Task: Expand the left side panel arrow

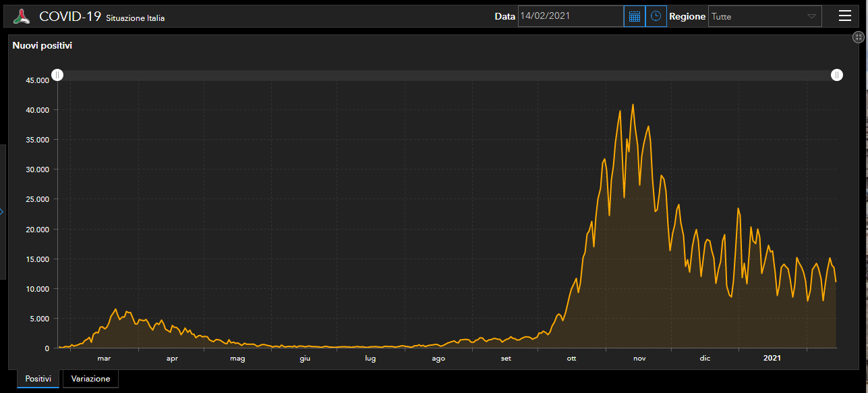Action: click(2, 211)
